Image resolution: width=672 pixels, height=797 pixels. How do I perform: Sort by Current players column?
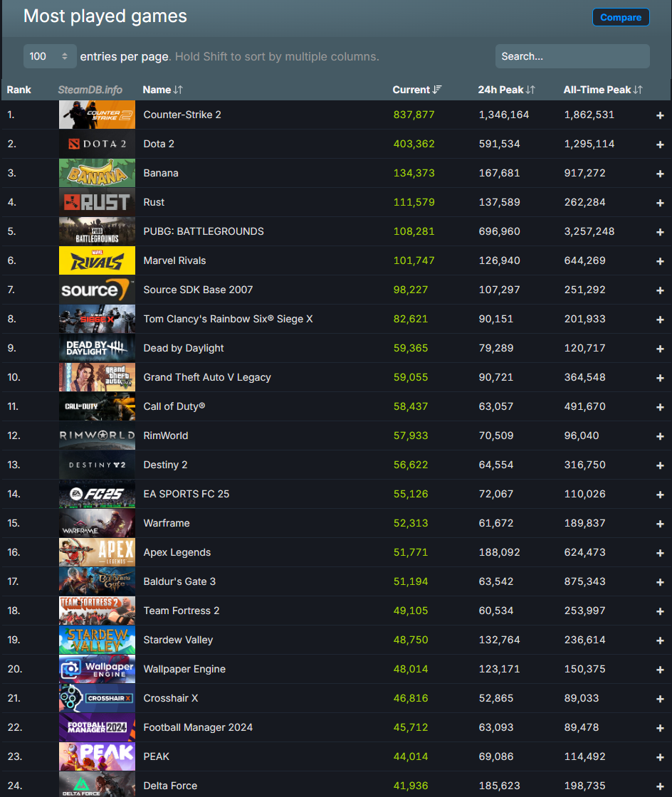(x=417, y=90)
